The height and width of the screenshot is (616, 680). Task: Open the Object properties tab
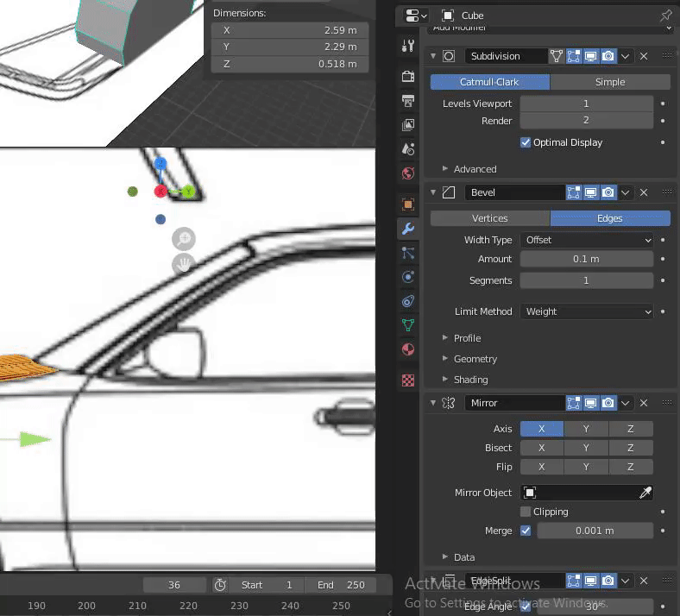tap(407, 204)
